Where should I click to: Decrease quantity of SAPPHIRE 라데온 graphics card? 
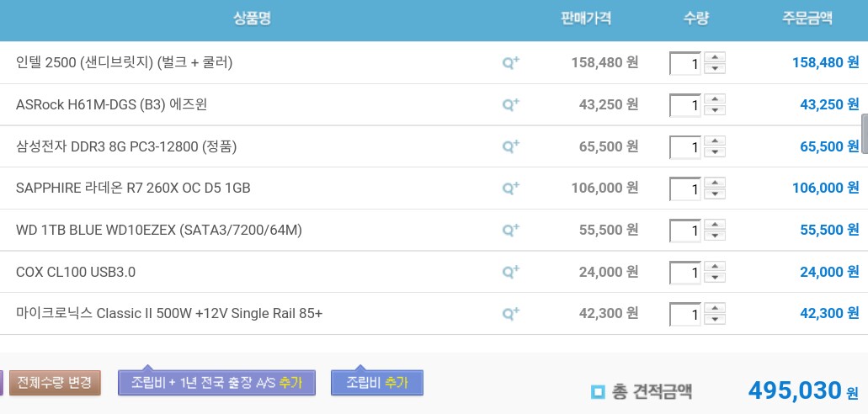[x=715, y=194]
